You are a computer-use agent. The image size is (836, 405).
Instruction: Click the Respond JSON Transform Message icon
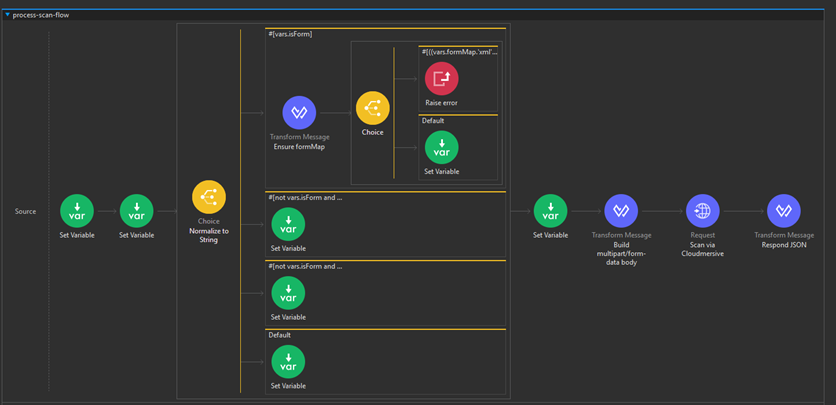[x=783, y=211]
